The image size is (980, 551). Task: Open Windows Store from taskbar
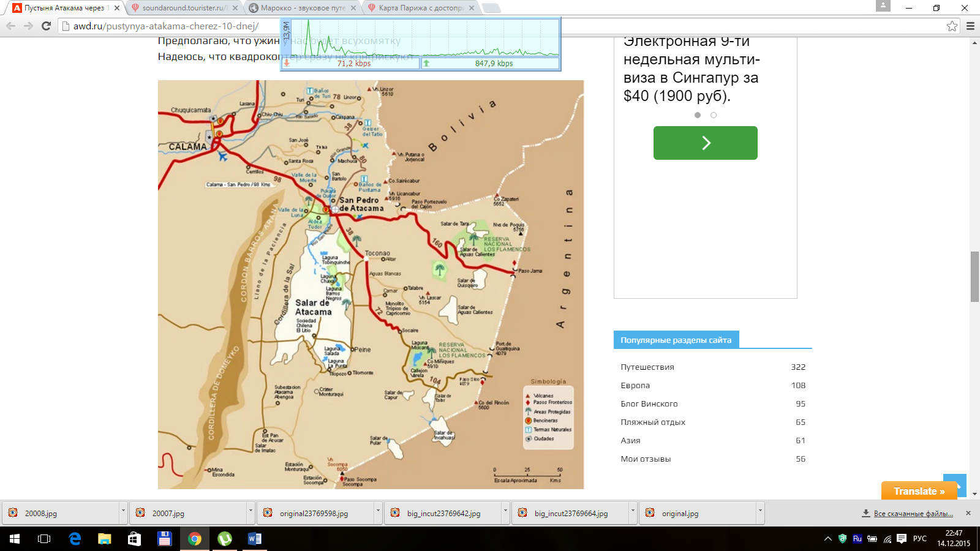click(x=134, y=539)
